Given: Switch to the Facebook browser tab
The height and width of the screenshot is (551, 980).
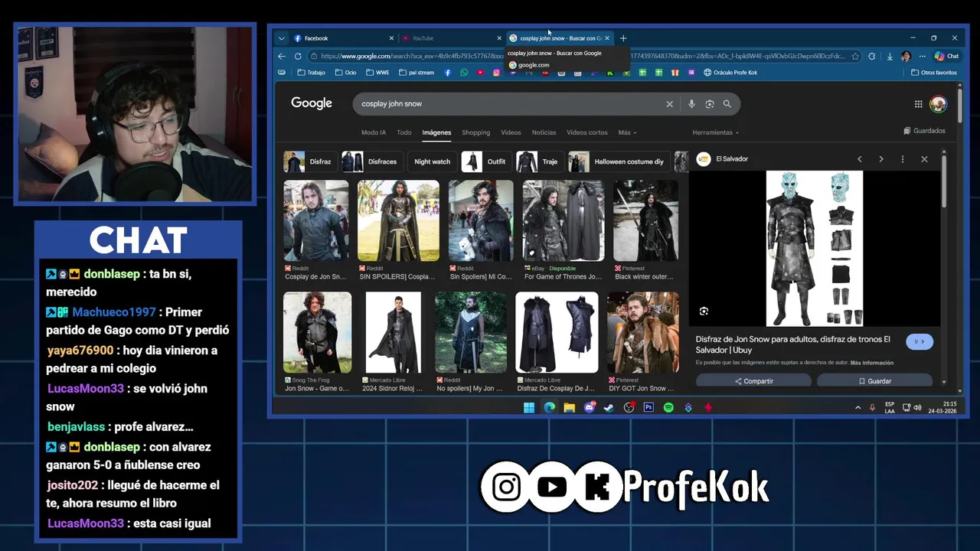Looking at the screenshot, I should [343, 38].
